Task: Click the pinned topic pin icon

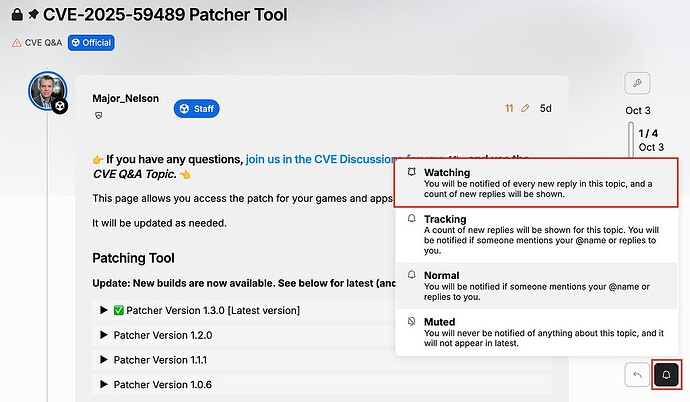Action: pyautogui.click(x=33, y=15)
